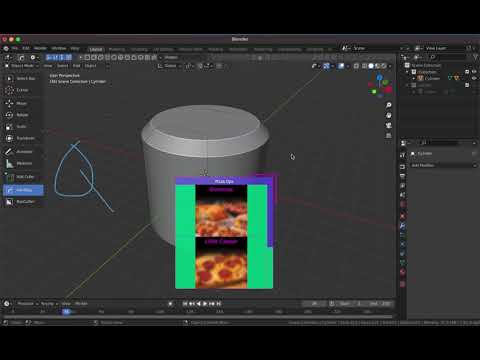Click the pan hand viewport icon
480x360 pixels.
pyautogui.click(x=388, y=115)
